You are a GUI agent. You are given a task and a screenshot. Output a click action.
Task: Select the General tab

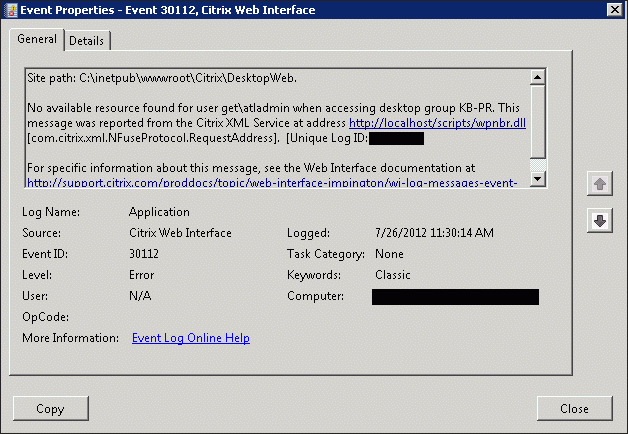(x=37, y=39)
